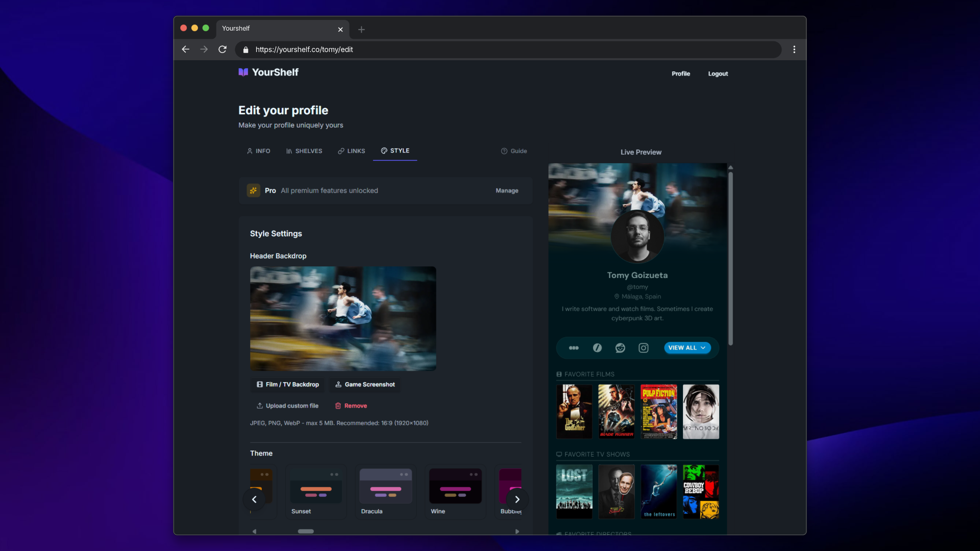This screenshot has width=980, height=551.
Task: Expand the VIEW ALL links dropdown
Action: click(x=687, y=348)
